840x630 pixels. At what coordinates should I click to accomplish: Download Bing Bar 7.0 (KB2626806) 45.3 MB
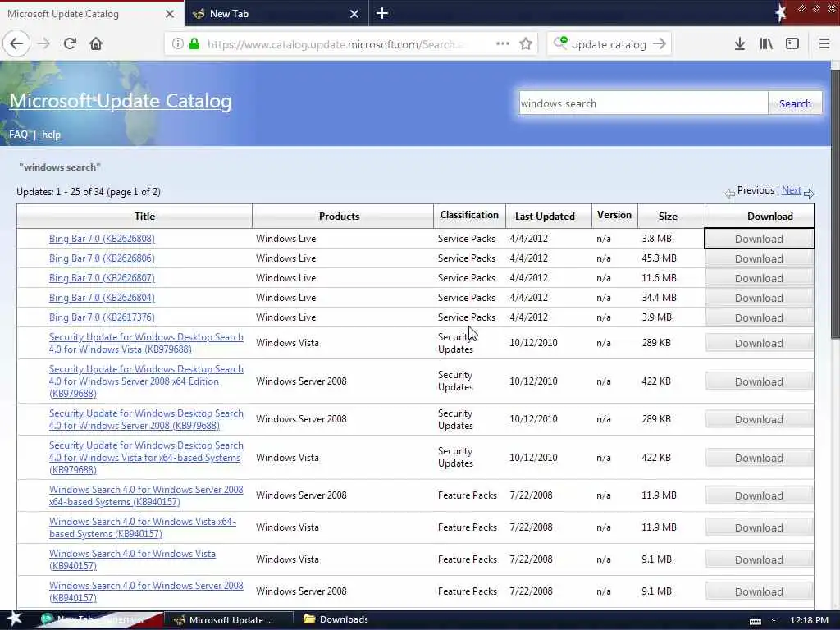(759, 258)
